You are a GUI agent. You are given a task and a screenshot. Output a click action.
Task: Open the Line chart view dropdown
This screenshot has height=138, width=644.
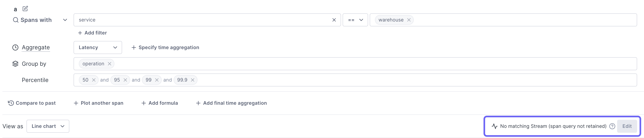coord(48,126)
